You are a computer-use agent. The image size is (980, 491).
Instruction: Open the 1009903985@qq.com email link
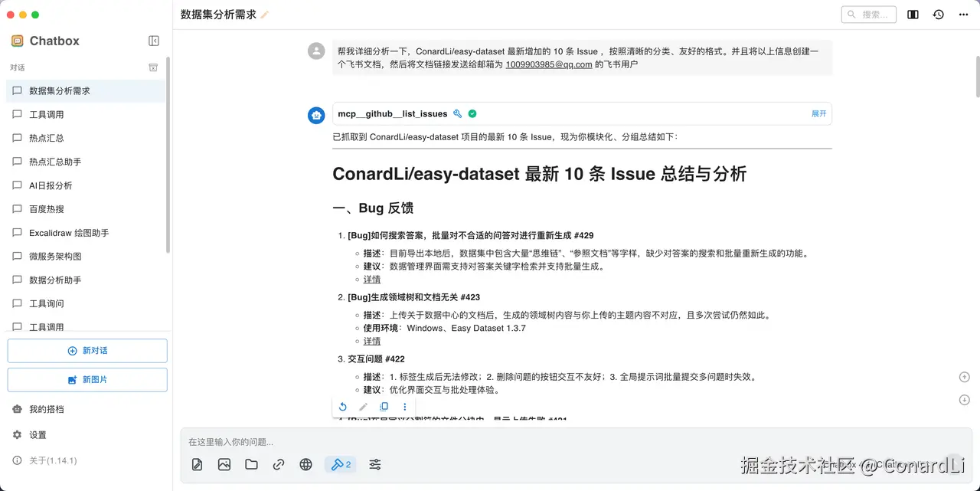click(548, 64)
